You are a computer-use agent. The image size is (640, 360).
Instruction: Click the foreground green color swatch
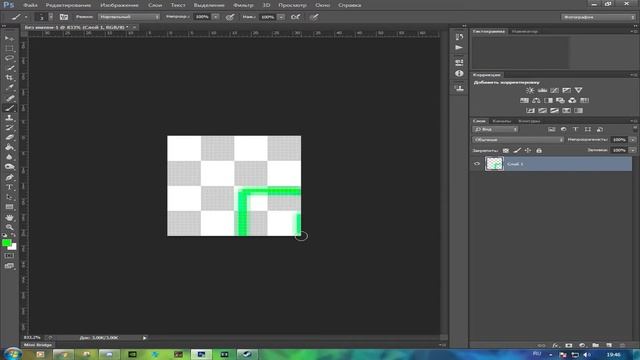(6, 243)
